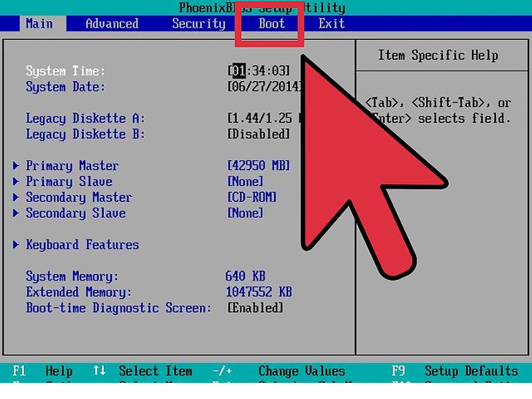
Task: Select the [42950 MB] value
Action: click(259, 166)
